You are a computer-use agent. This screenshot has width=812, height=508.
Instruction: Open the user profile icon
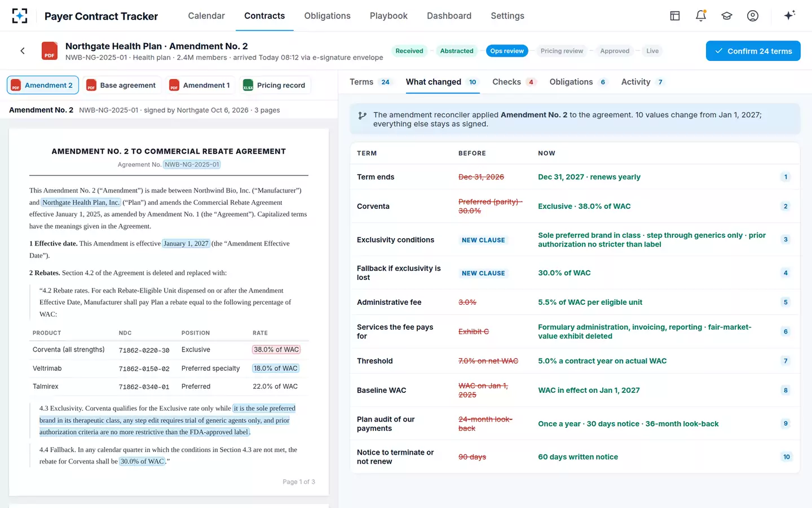[753, 16]
